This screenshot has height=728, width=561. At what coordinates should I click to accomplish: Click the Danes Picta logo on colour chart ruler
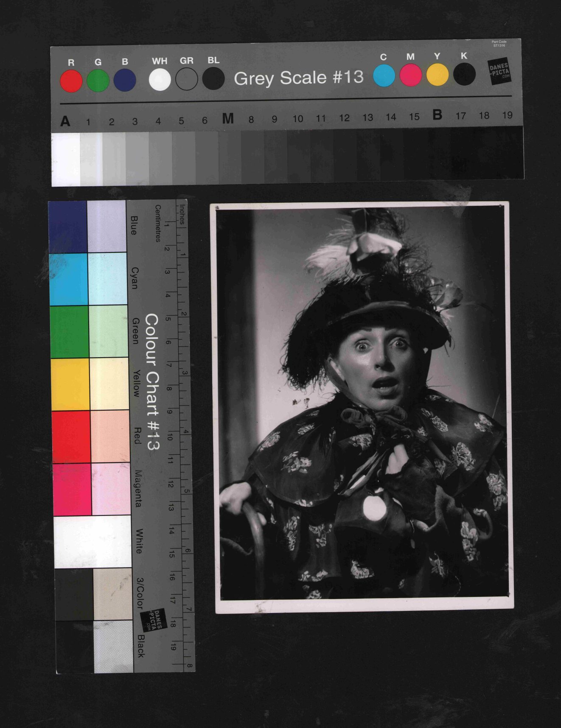(153, 620)
